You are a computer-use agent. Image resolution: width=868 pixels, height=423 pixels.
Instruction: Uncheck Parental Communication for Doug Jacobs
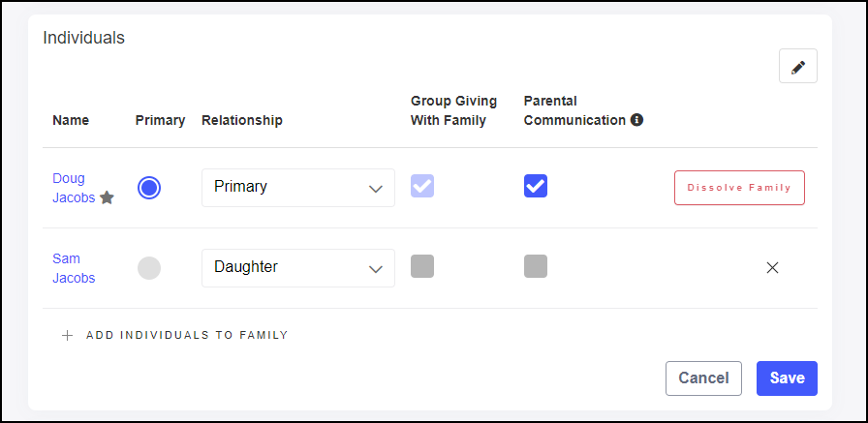pyautogui.click(x=536, y=186)
